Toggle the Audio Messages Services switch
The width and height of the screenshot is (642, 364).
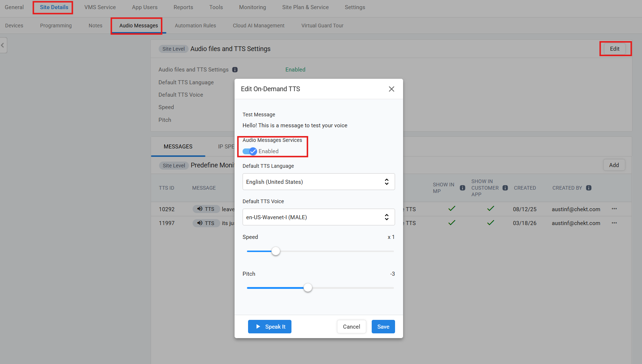pos(250,151)
